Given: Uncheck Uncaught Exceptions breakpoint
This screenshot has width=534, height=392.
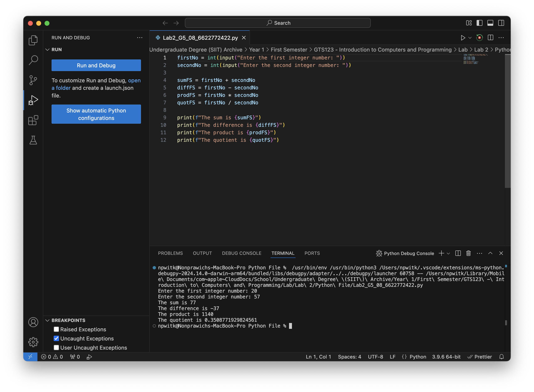Looking at the screenshot, I should click(x=56, y=338).
